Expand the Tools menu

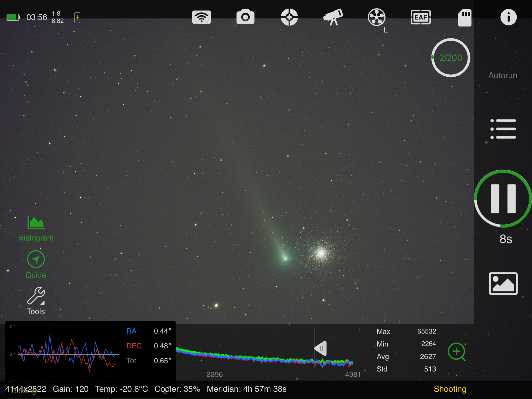36,301
